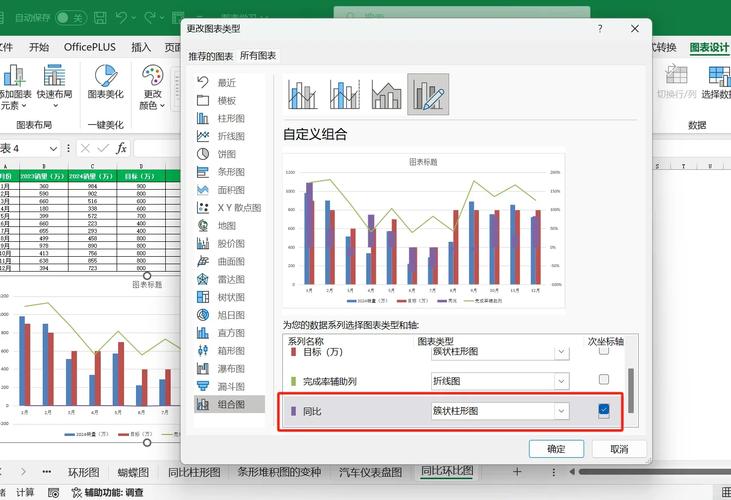Click 选择数据 select data button

716,82
